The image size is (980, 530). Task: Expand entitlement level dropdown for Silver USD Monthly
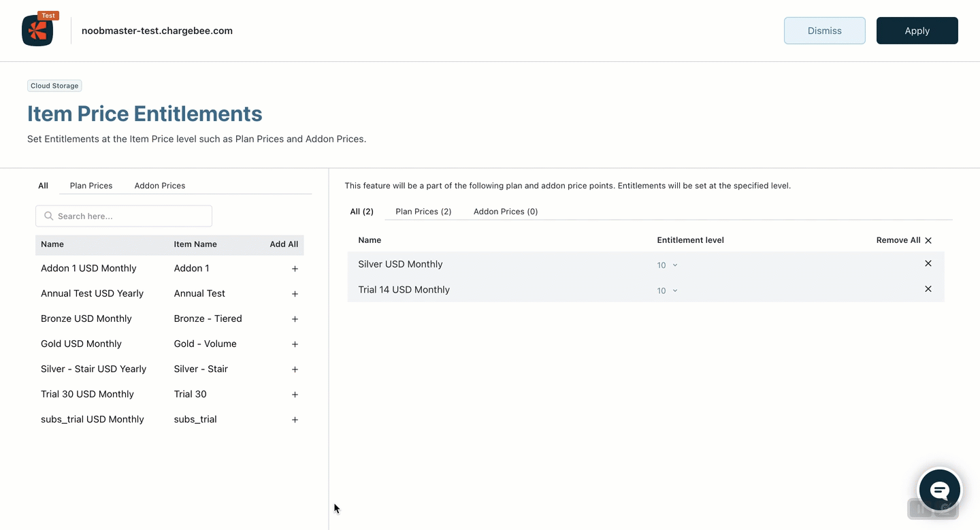(x=667, y=265)
